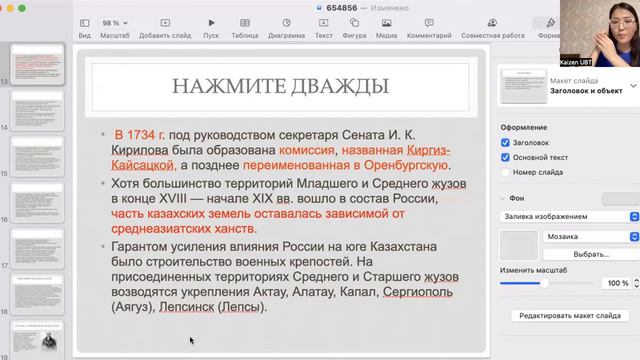This screenshot has width=640, height=360.
Task: Select slide 13 thumbnail
Action: 37,64
